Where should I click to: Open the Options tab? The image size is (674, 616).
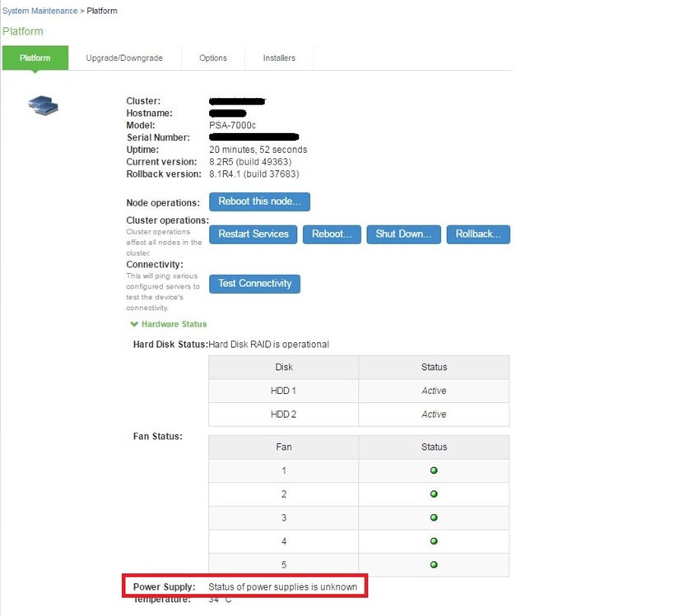click(x=212, y=58)
